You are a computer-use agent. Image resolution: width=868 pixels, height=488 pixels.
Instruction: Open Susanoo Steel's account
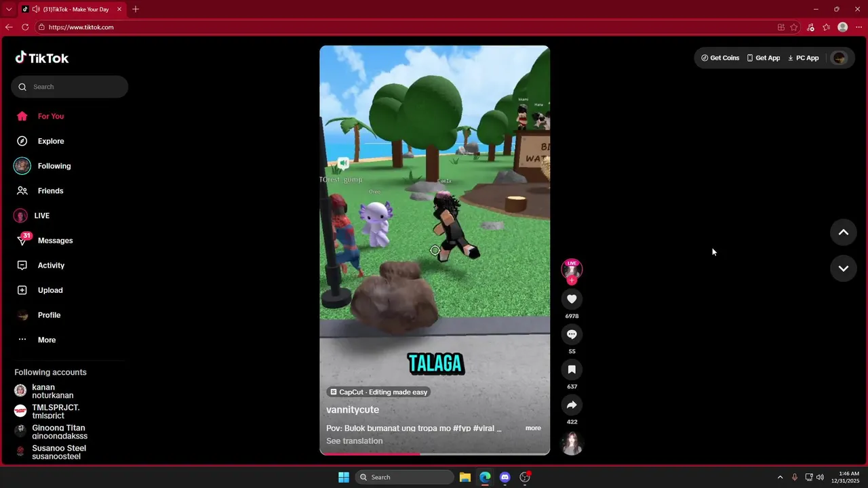point(59,452)
